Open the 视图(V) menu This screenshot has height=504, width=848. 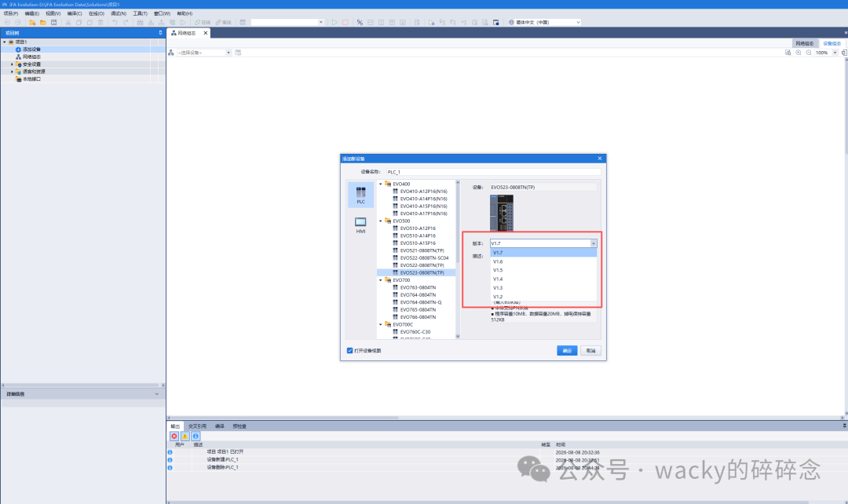(53, 13)
